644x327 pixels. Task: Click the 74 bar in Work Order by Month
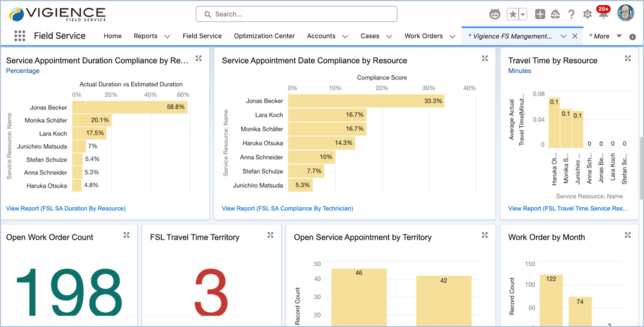580,311
